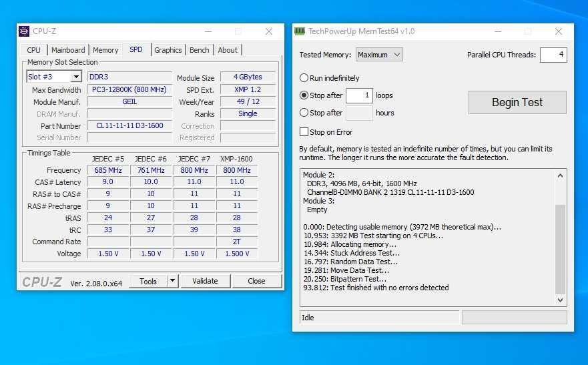Select the SPD tab
This screenshot has width=588, height=365.
pos(135,49)
